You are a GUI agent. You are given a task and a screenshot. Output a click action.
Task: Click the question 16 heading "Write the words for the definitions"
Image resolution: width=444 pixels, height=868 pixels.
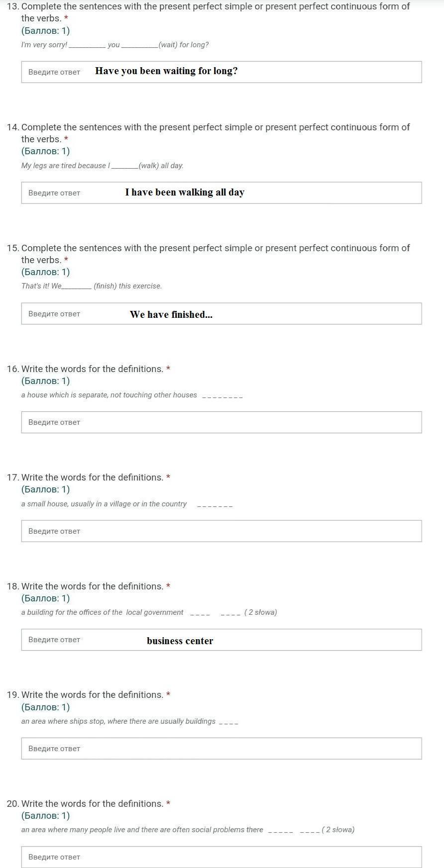(92, 369)
